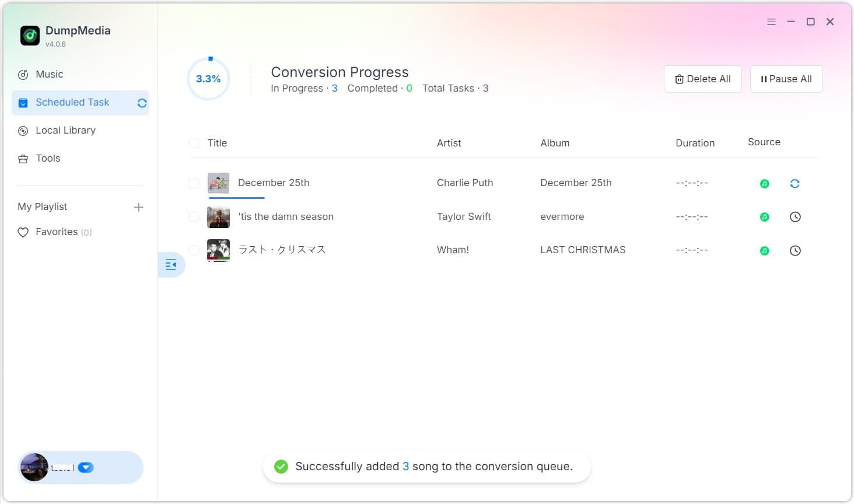Click the green source icon on the evermore row

point(764,217)
